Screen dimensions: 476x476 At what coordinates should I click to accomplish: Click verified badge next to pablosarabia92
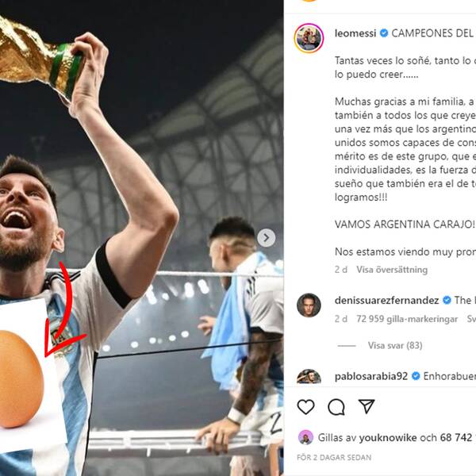[416, 376]
